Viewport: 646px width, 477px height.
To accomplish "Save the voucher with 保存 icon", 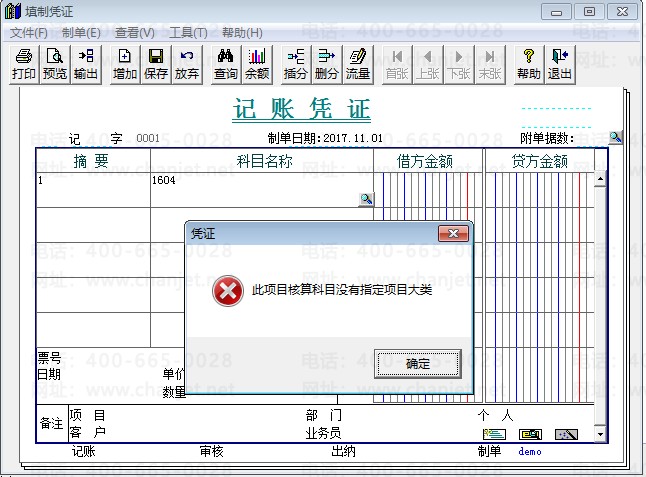I will click(x=156, y=65).
